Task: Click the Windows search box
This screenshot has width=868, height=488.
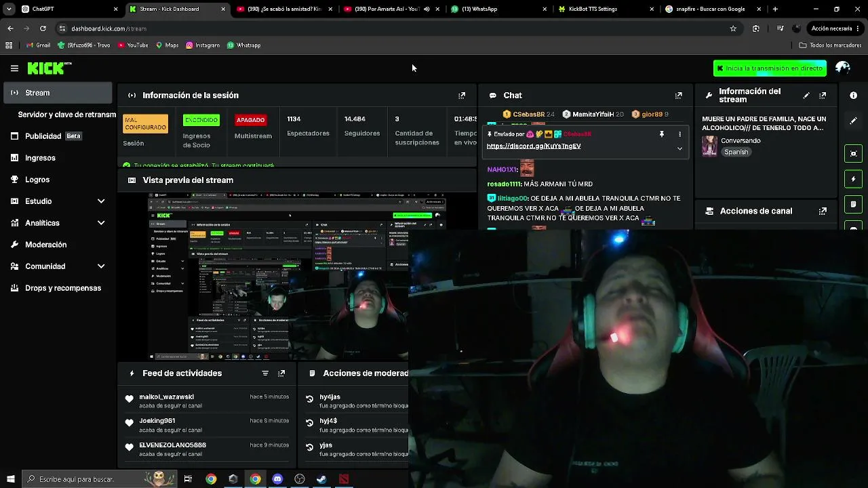Action: tap(98, 479)
